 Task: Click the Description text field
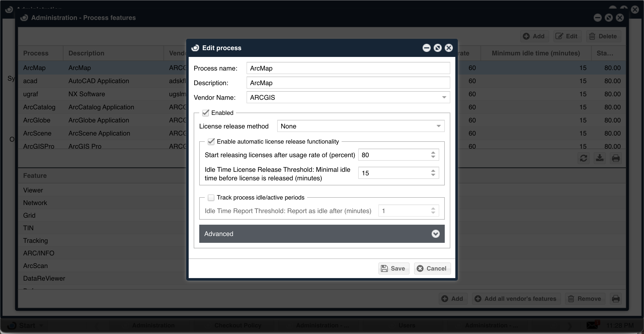(x=348, y=83)
